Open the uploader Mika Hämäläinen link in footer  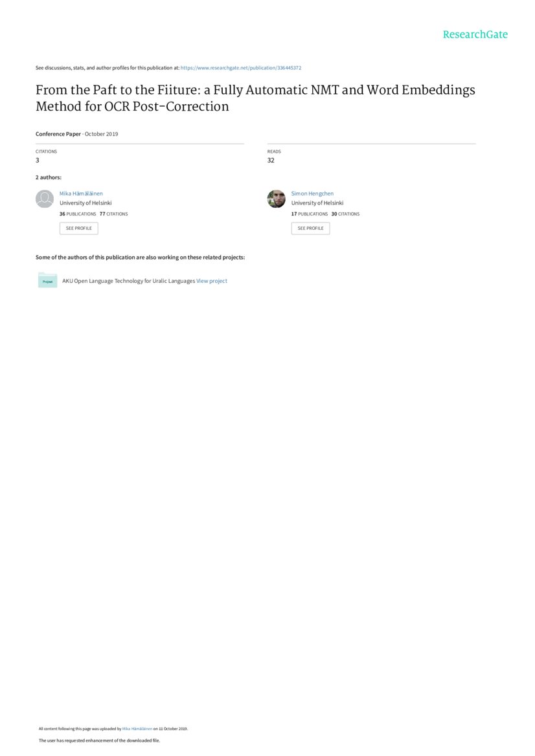[x=137, y=729]
